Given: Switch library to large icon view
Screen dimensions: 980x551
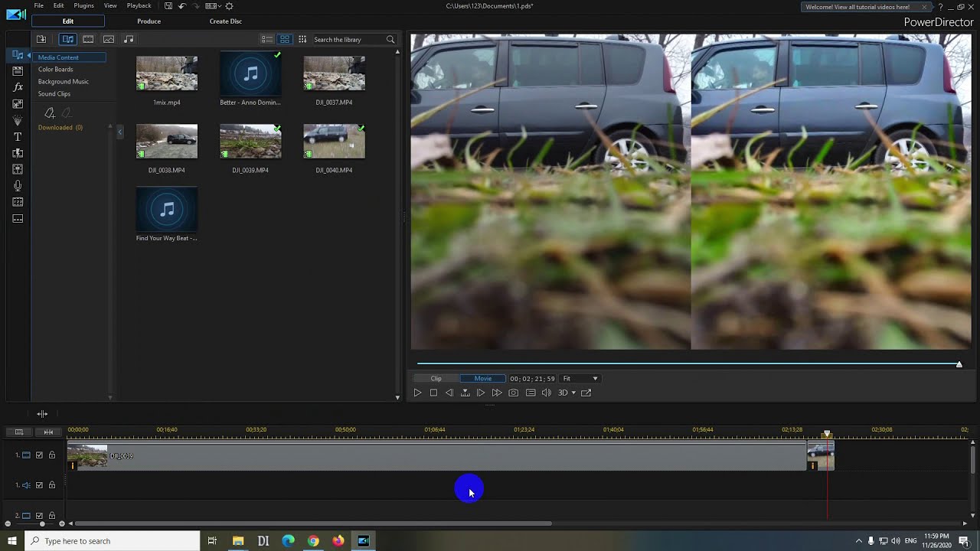Looking at the screenshot, I should coord(284,39).
